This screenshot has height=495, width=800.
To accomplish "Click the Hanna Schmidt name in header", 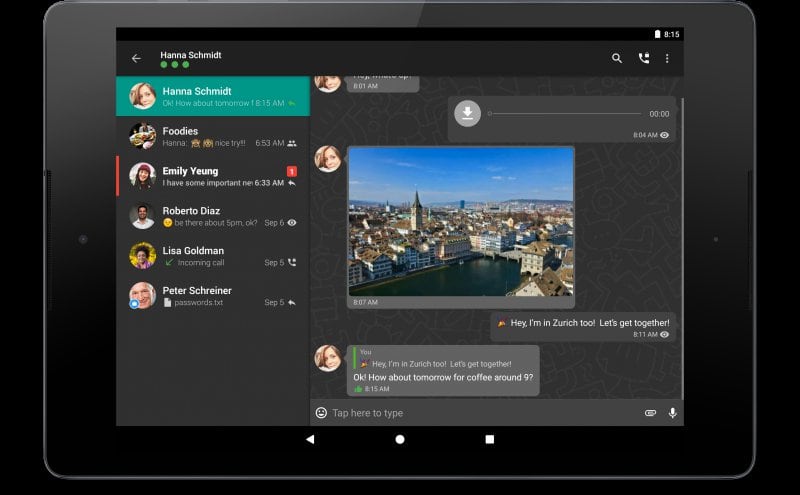I will pos(191,55).
